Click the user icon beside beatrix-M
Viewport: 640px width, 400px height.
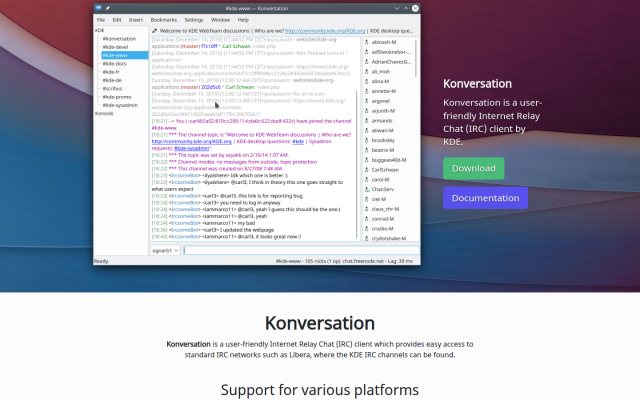click(367, 150)
